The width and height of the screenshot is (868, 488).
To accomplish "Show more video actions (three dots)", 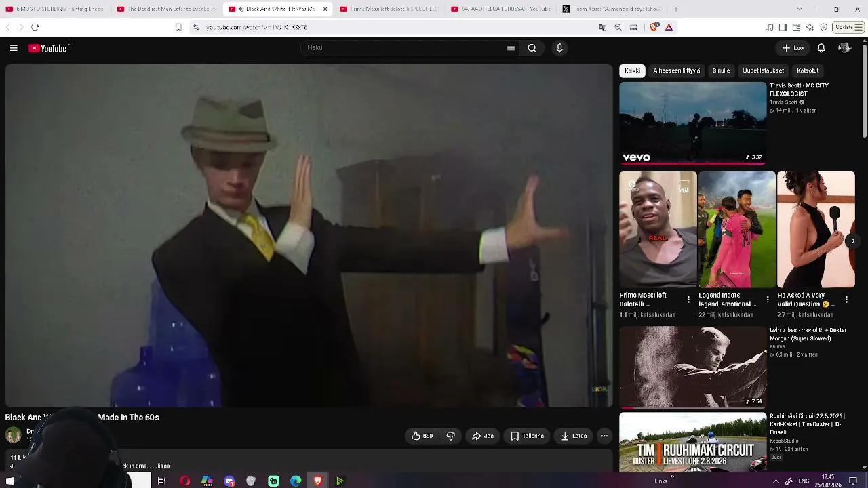I will click(604, 436).
